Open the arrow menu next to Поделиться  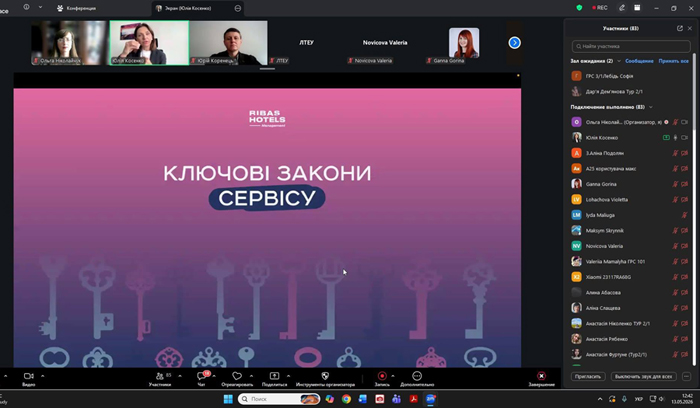(x=288, y=376)
